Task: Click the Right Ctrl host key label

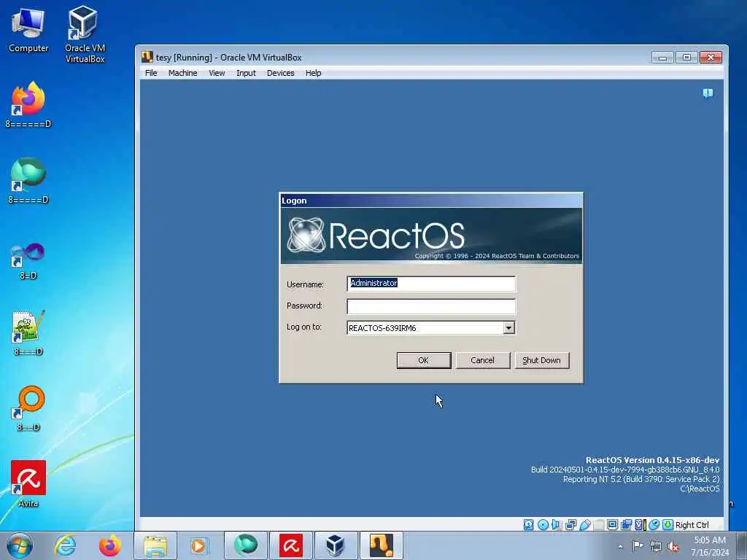Action: pyautogui.click(x=692, y=525)
